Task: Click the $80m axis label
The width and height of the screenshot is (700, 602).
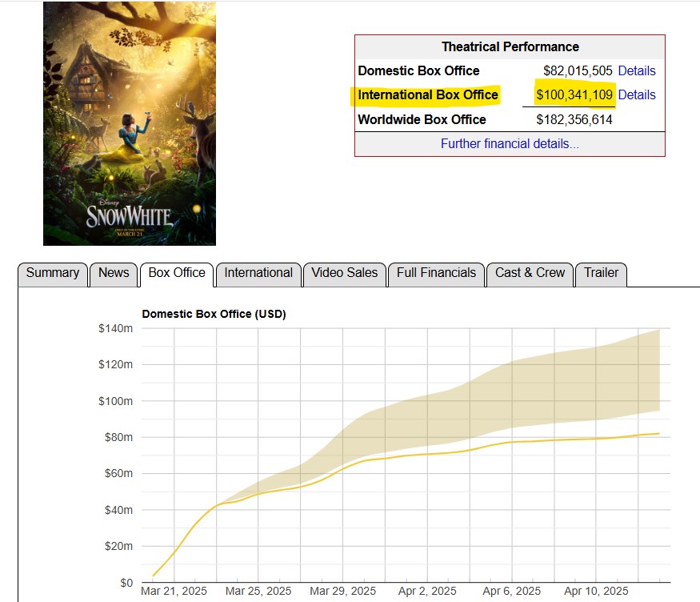Action: (x=118, y=437)
